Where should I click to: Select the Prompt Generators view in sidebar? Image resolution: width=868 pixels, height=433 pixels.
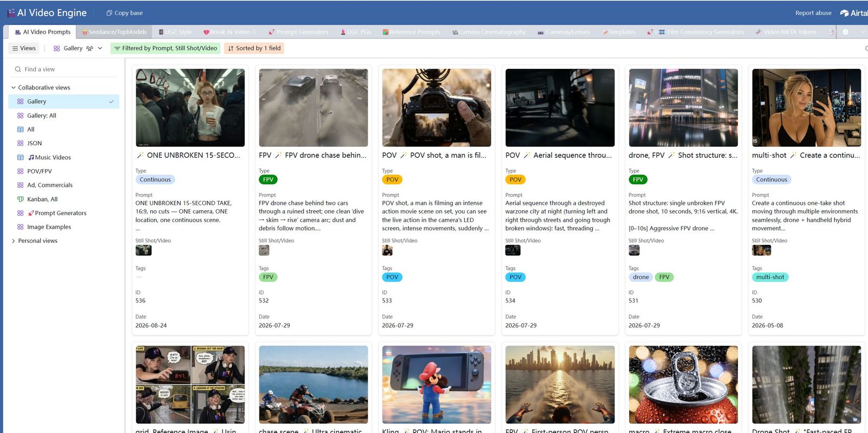pos(64,213)
